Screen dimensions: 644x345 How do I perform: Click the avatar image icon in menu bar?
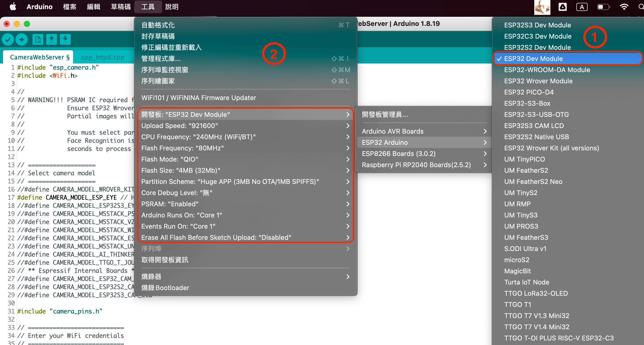tap(542, 7)
